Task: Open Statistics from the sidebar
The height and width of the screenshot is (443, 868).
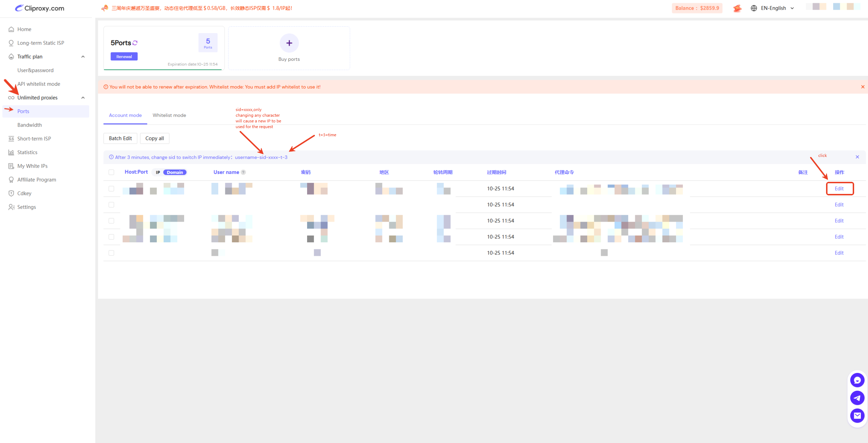Action: (x=27, y=152)
